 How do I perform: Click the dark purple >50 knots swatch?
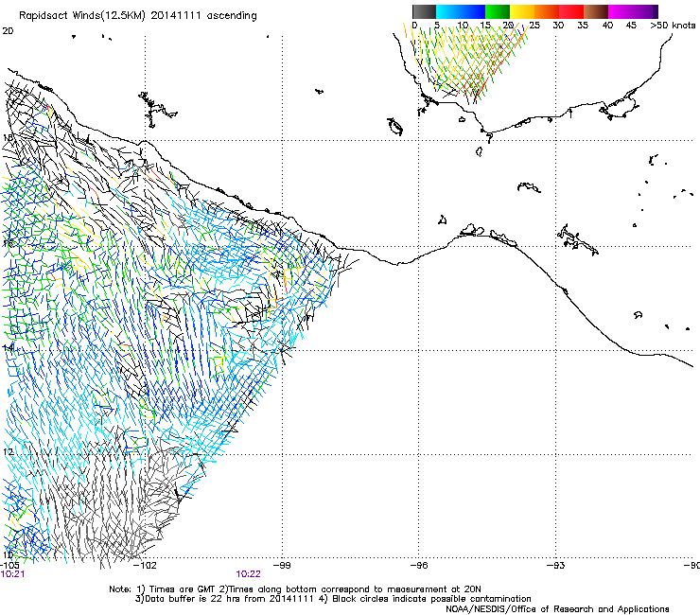[x=656, y=11]
